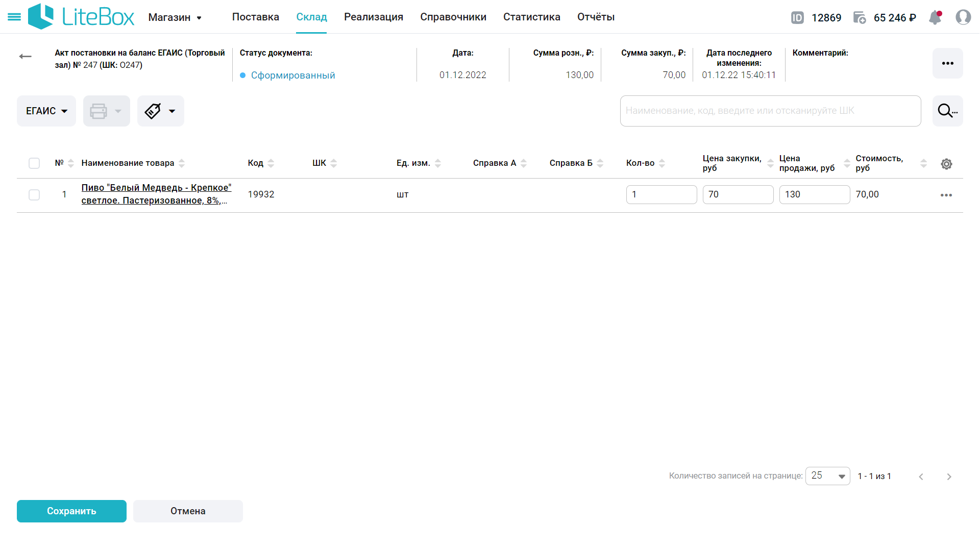980x551 pixels.
Task: Click the advanced search magnifier icon
Action: pyautogui.click(x=948, y=111)
